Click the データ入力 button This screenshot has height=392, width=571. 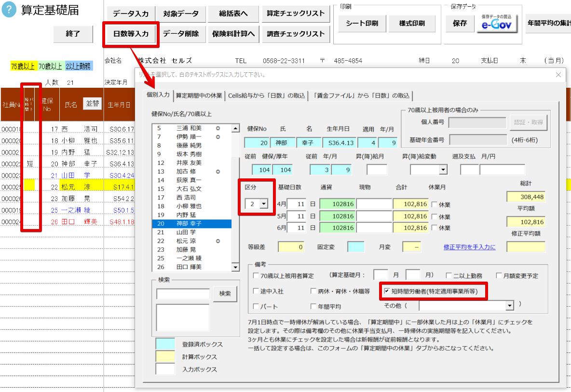[131, 14]
